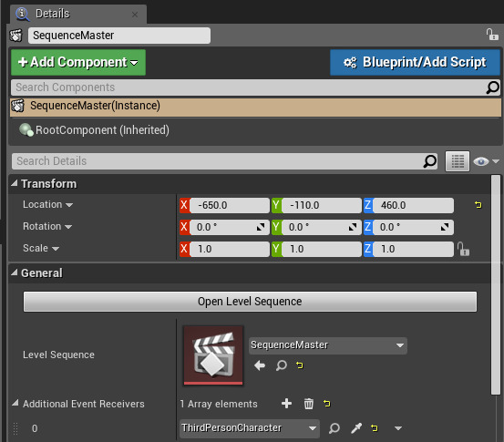
Task: Click the Details panel vertical scrollbar
Action: pos(496,284)
